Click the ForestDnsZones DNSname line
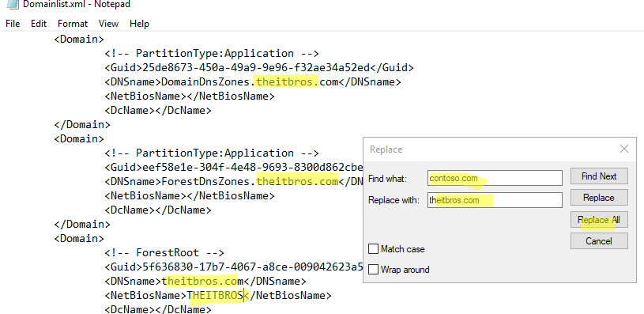This screenshot has width=644, height=314. [234, 181]
